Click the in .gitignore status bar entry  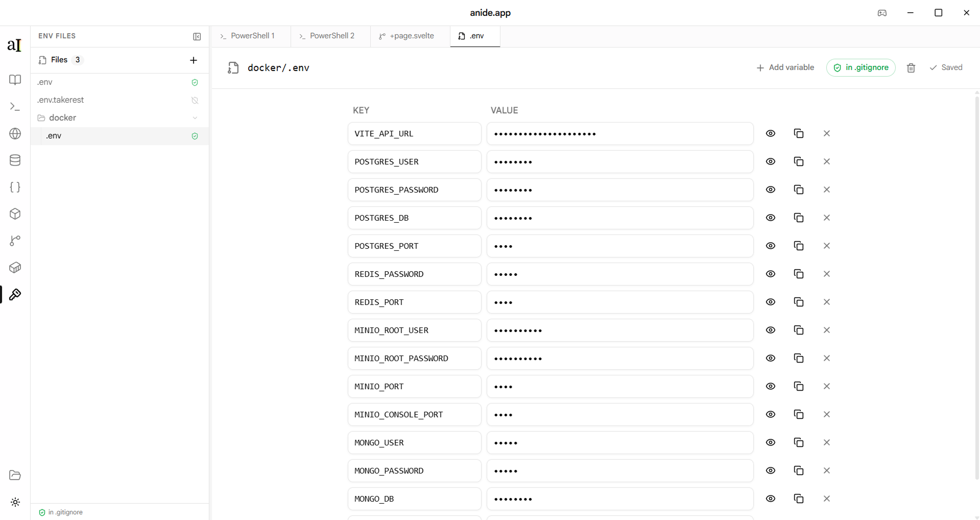point(61,512)
